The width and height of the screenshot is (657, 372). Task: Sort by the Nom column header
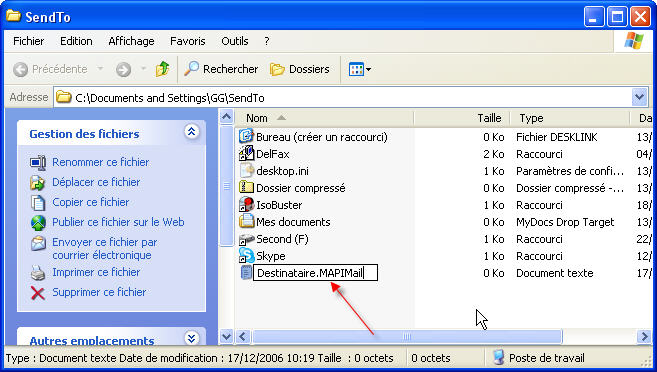pyautogui.click(x=324, y=118)
